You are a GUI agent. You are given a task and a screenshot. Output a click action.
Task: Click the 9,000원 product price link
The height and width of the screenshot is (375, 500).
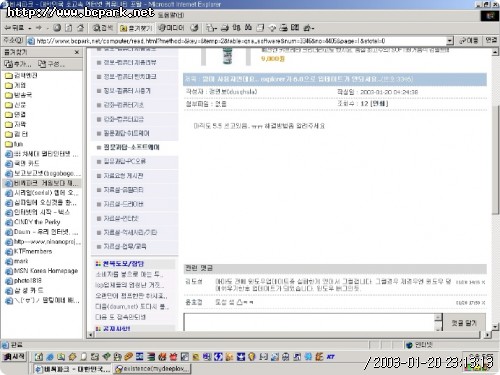(273, 59)
